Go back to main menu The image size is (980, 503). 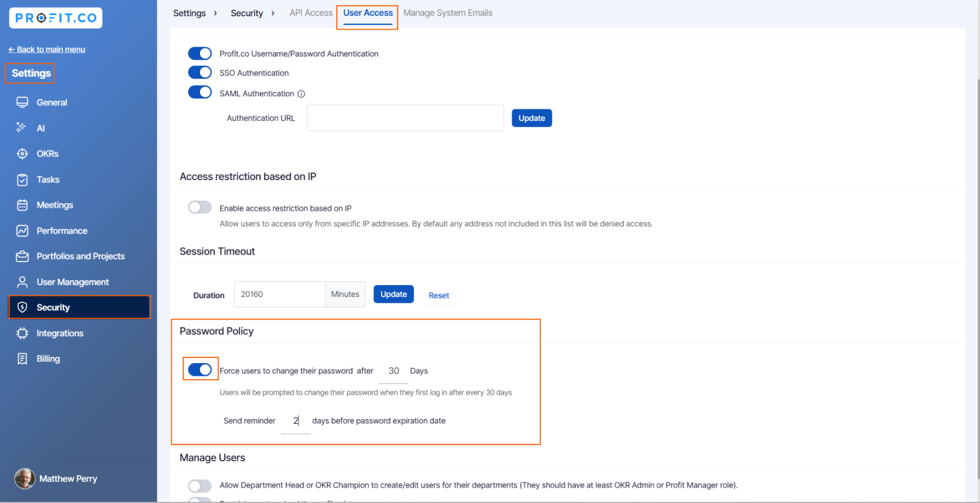tap(47, 49)
